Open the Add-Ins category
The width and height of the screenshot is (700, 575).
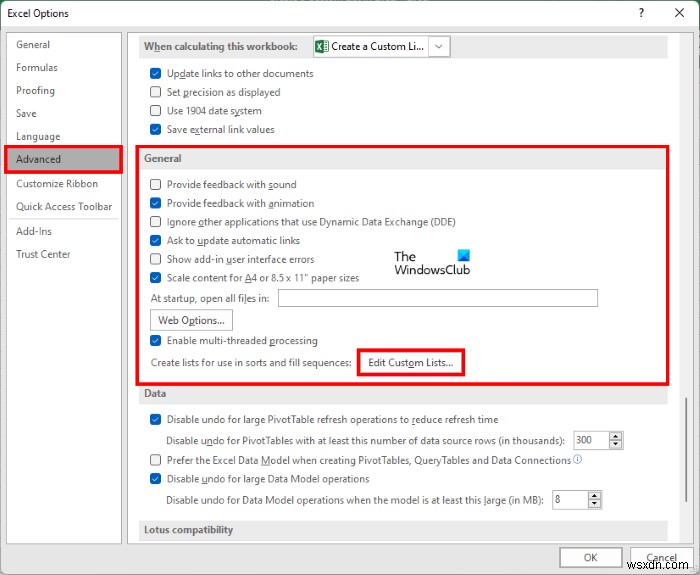34,231
